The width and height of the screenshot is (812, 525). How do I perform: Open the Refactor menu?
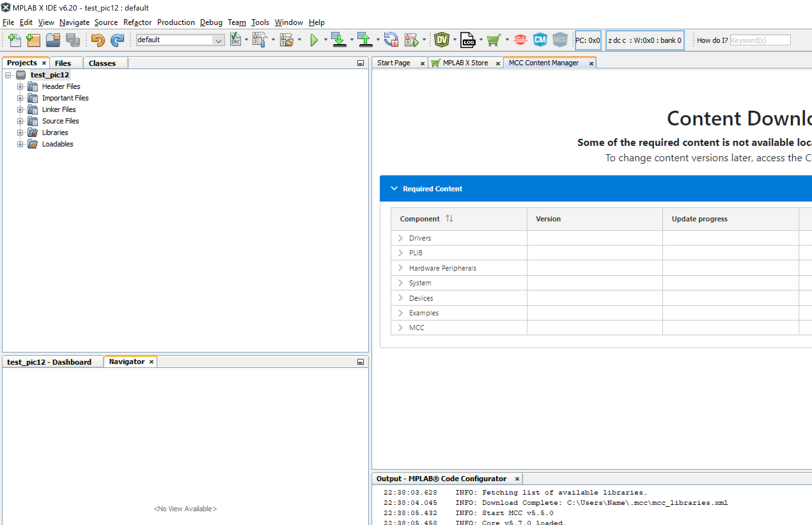pos(137,22)
